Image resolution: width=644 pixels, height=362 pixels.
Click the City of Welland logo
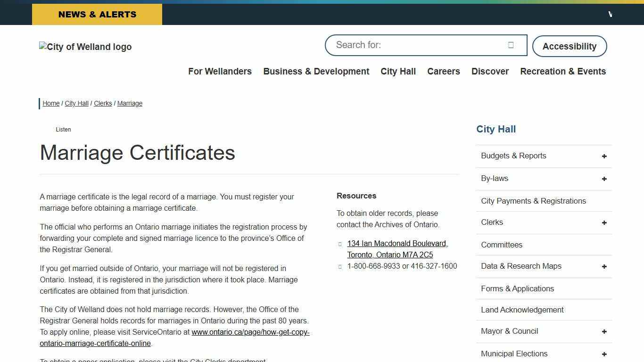coord(85,47)
